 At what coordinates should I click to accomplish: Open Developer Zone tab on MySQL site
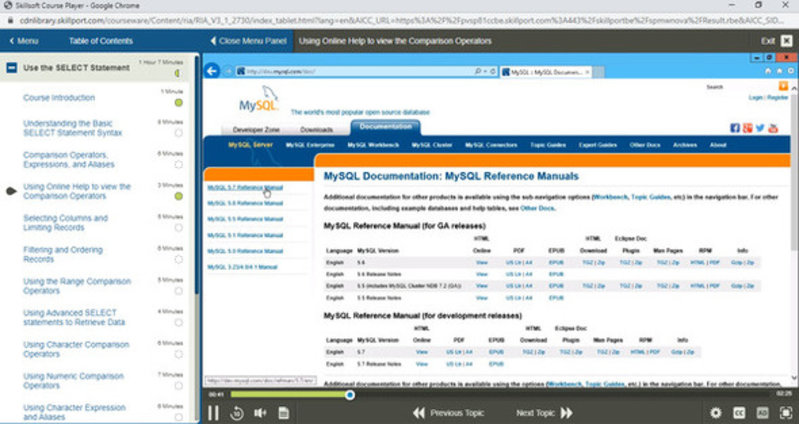(256, 129)
